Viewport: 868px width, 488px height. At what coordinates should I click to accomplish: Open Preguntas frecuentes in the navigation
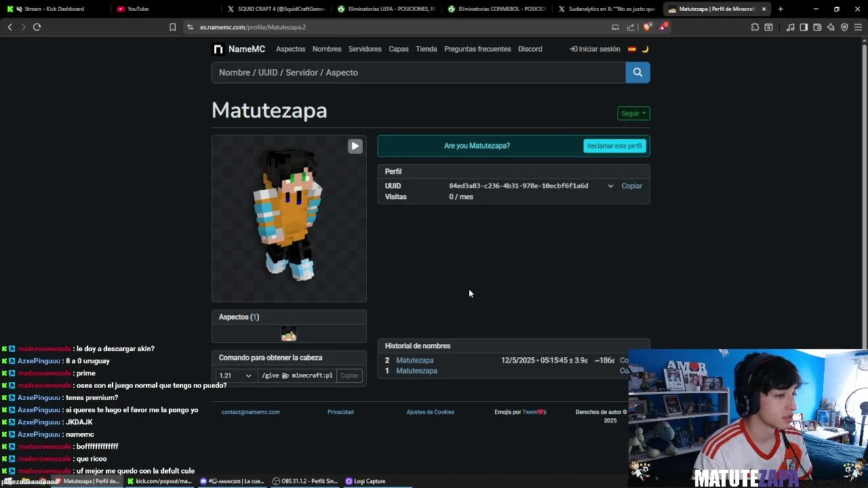coord(477,49)
